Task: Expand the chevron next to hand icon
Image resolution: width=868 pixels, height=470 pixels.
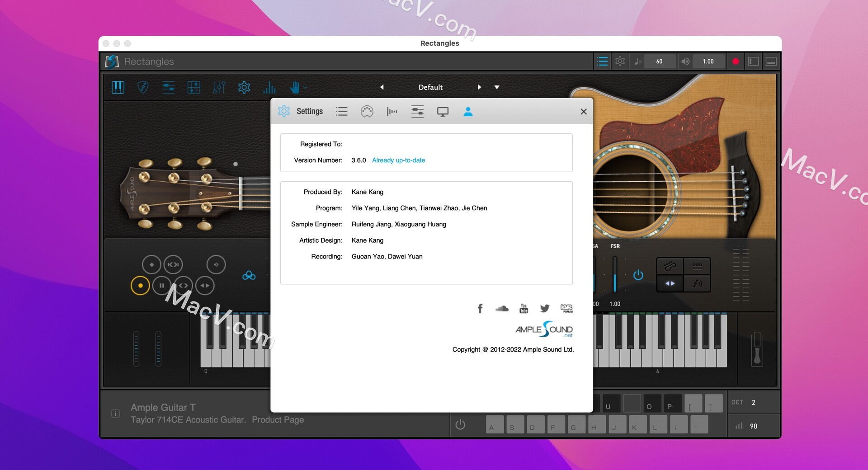Action: click(x=306, y=88)
